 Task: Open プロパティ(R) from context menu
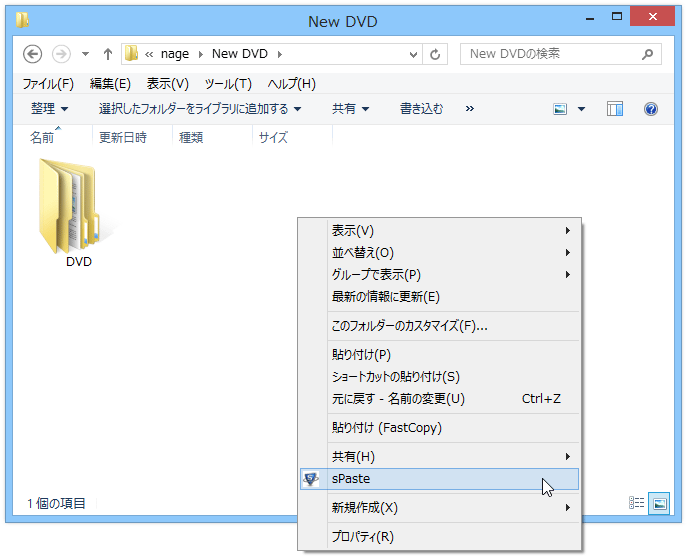click(440, 536)
